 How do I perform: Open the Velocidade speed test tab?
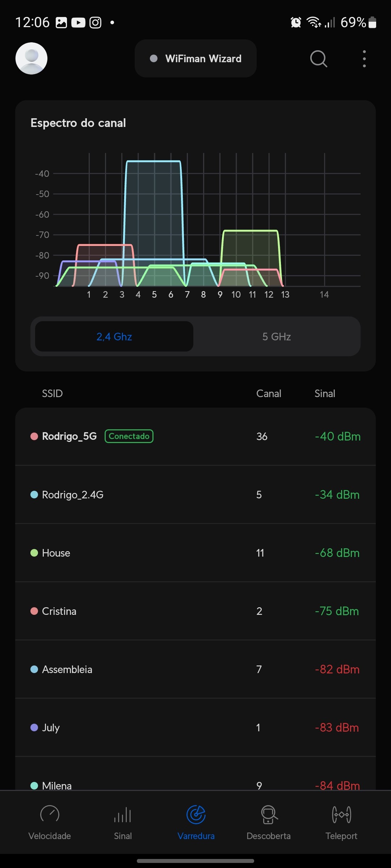click(50, 822)
